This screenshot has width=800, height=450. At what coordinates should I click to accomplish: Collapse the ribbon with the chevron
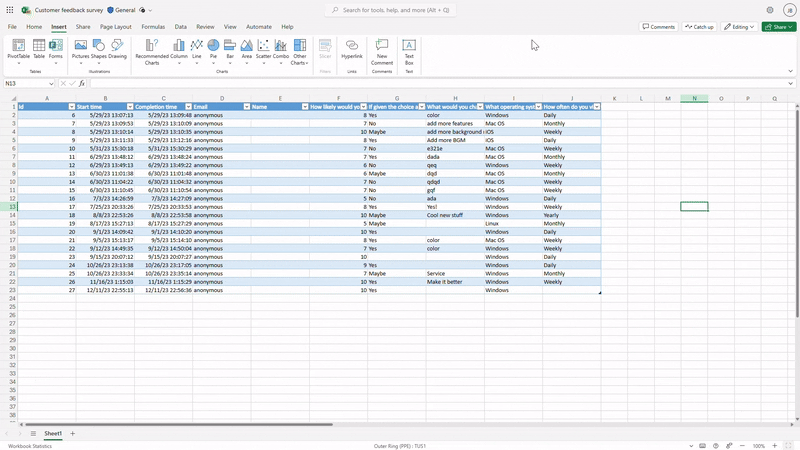(x=790, y=71)
